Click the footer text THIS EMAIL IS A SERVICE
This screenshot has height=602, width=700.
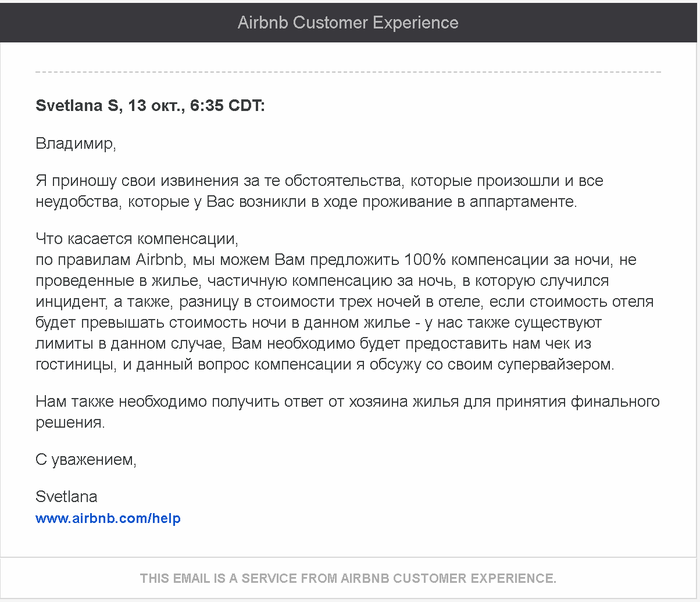pyautogui.click(x=348, y=578)
